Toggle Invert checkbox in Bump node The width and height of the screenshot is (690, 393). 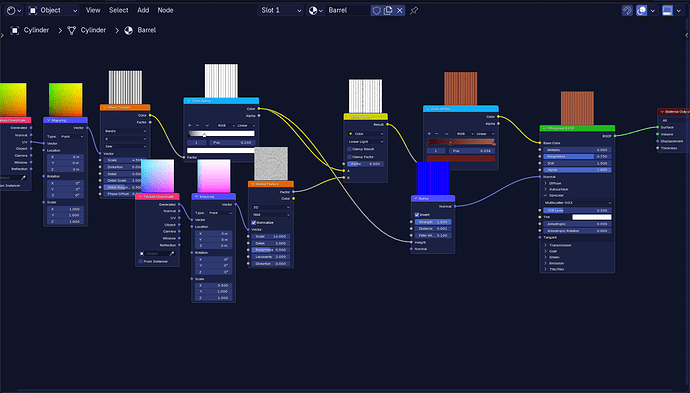click(x=417, y=215)
